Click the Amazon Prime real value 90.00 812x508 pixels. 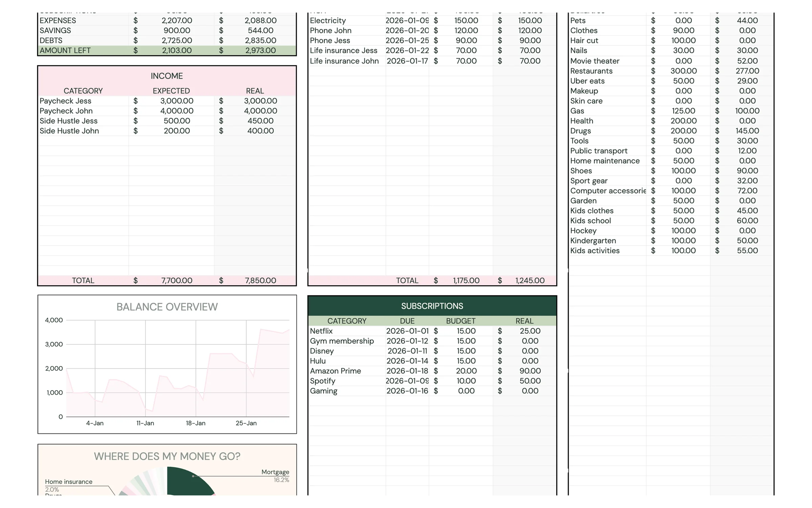coord(530,371)
